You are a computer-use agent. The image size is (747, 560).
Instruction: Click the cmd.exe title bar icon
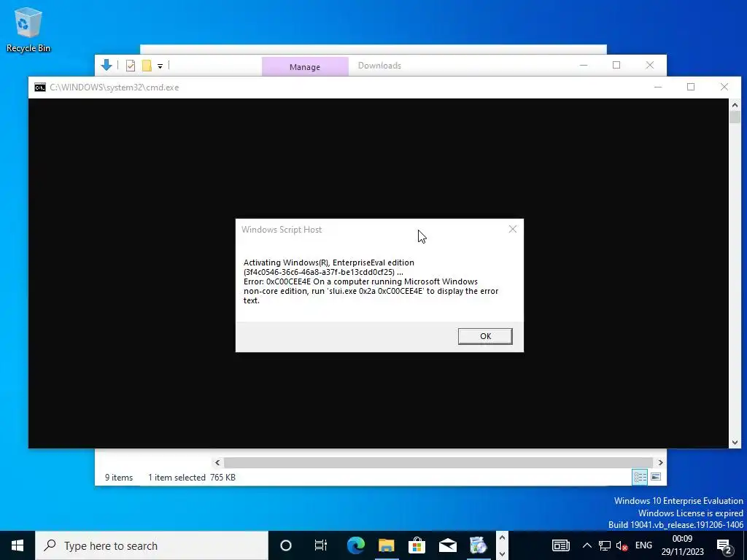tap(40, 87)
